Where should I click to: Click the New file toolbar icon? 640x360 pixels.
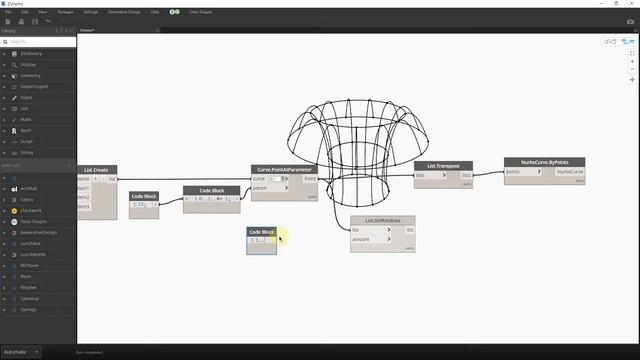click(8, 22)
